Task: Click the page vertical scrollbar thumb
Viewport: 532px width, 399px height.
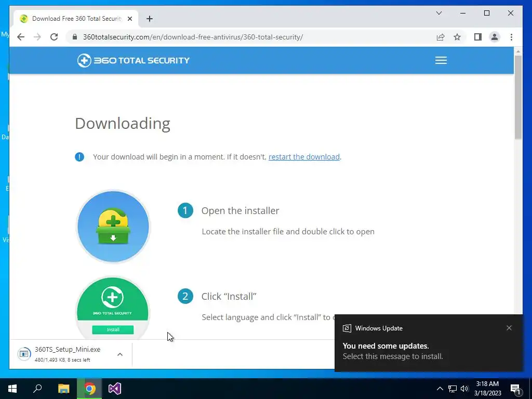Action: [518, 97]
